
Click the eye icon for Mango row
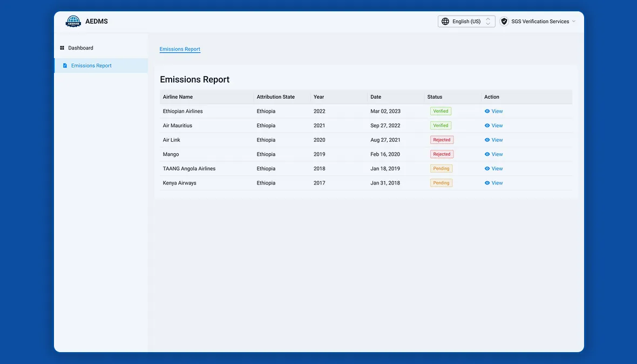[487, 154]
